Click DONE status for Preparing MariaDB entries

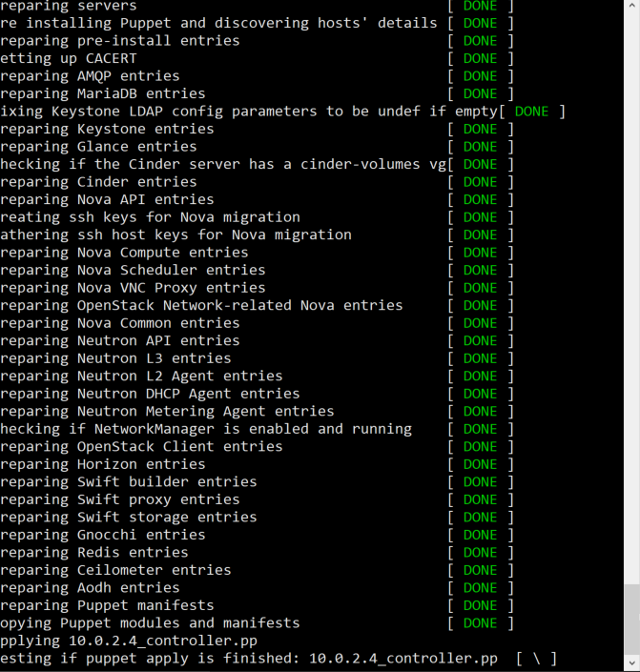pyautogui.click(x=480, y=93)
